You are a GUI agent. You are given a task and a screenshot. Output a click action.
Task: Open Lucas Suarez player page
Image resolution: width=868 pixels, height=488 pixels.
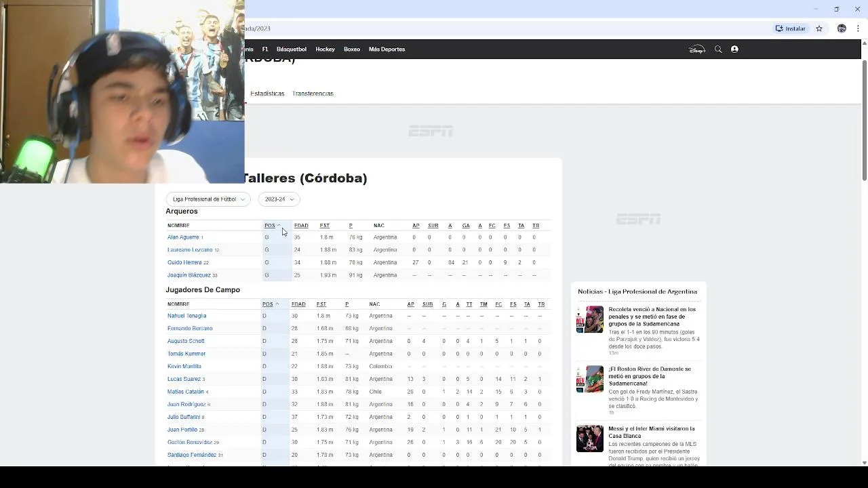pyautogui.click(x=184, y=380)
